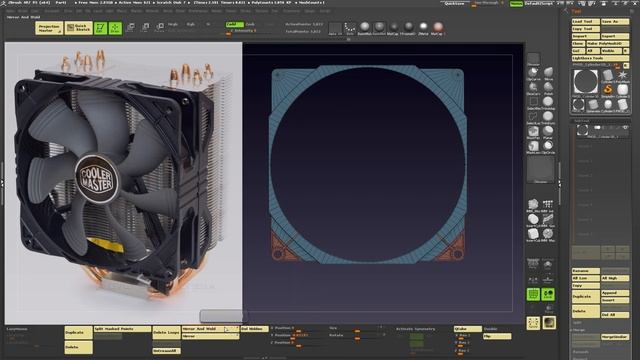The width and height of the screenshot is (640, 360).
Task: Pick the white material sphere in top shelf
Action: [423, 28]
